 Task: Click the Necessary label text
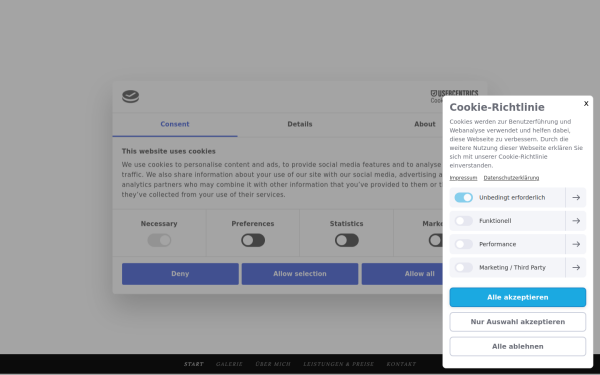tap(159, 224)
